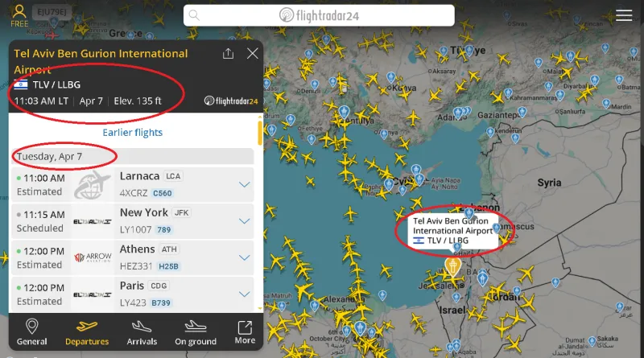Click the flightradar24 search field
This screenshot has width=644, height=358.
click(319, 15)
